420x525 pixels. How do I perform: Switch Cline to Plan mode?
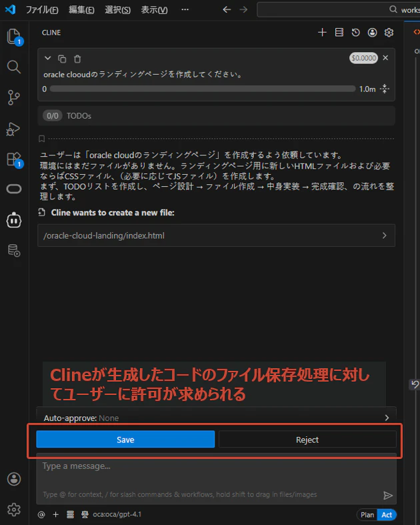[367, 515]
